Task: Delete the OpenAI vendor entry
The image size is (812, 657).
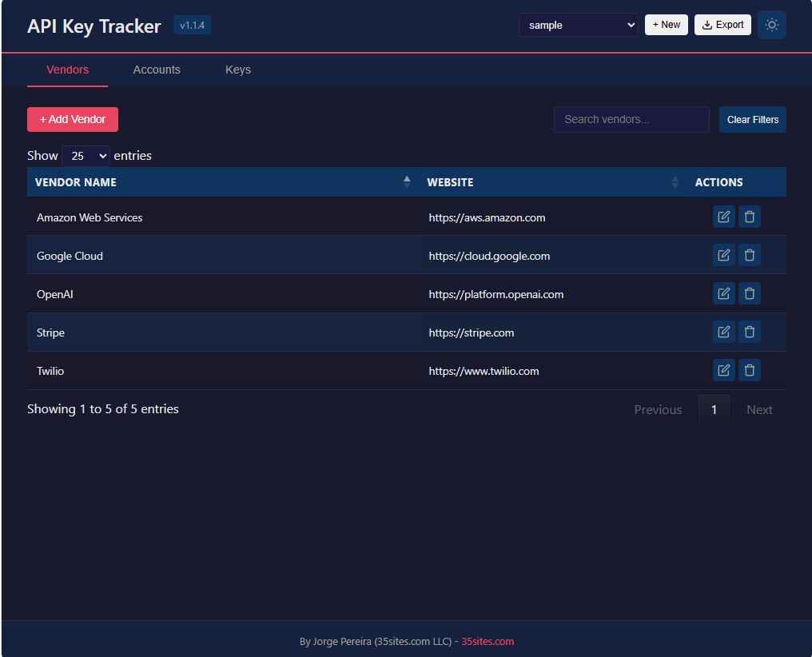Action: [x=749, y=293]
